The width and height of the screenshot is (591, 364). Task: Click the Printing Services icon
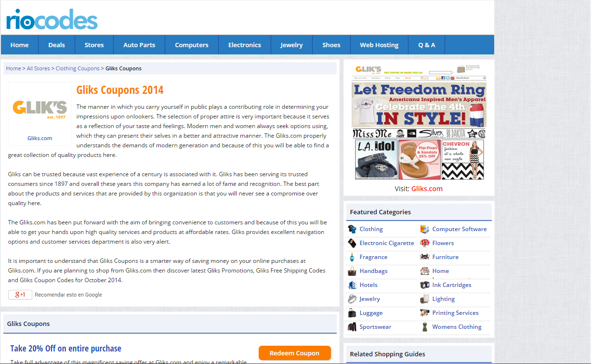[x=425, y=313]
